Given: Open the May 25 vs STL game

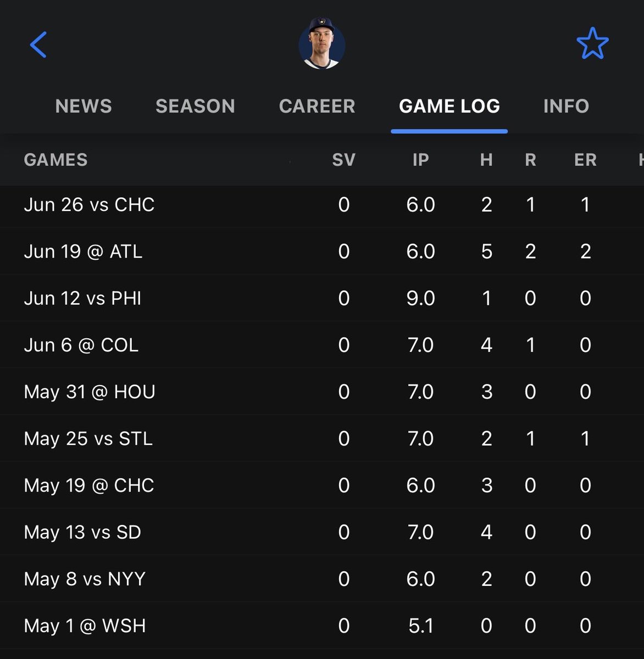Looking at the screenshot, I should pos(322,438).
